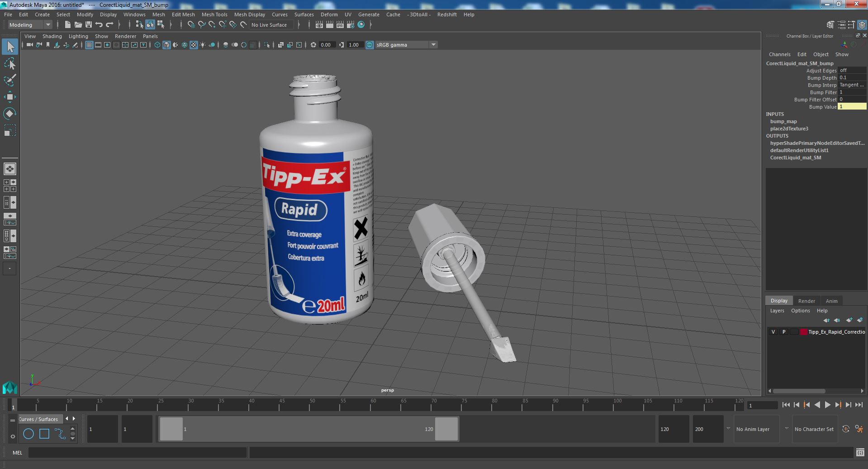Jump to end of playback range
Image resolution: width=868 pixels, height=469 pixels.
pos(859,405)
